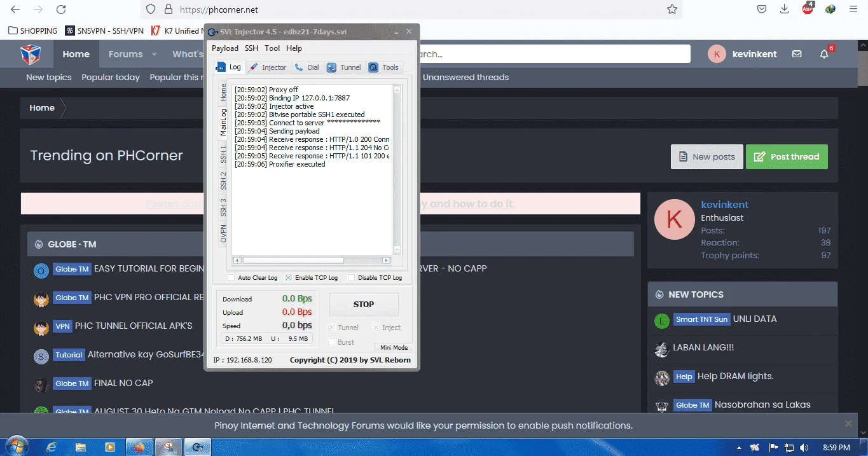Select the vertical SSH 1 log tab
This screenshot has width=868, height=456.
coord(223,154)
